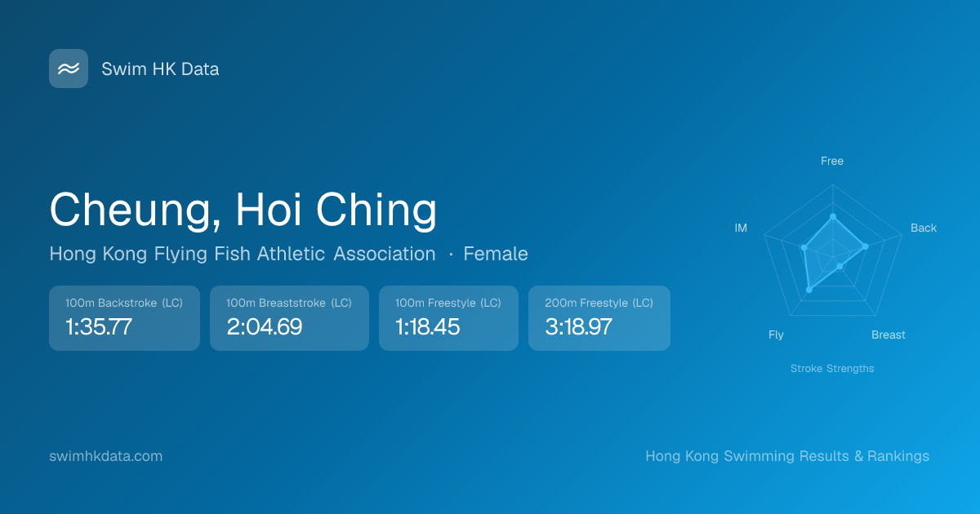Click the swimmer name Cheung, Hoi Ching

[x=243, y=209]
